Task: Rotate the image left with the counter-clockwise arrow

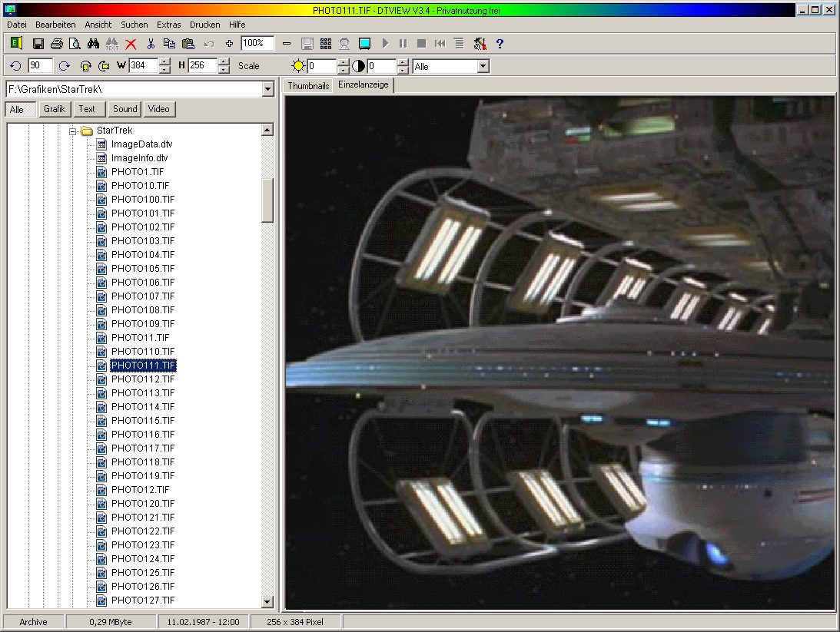Action: (x=15, y=66)
